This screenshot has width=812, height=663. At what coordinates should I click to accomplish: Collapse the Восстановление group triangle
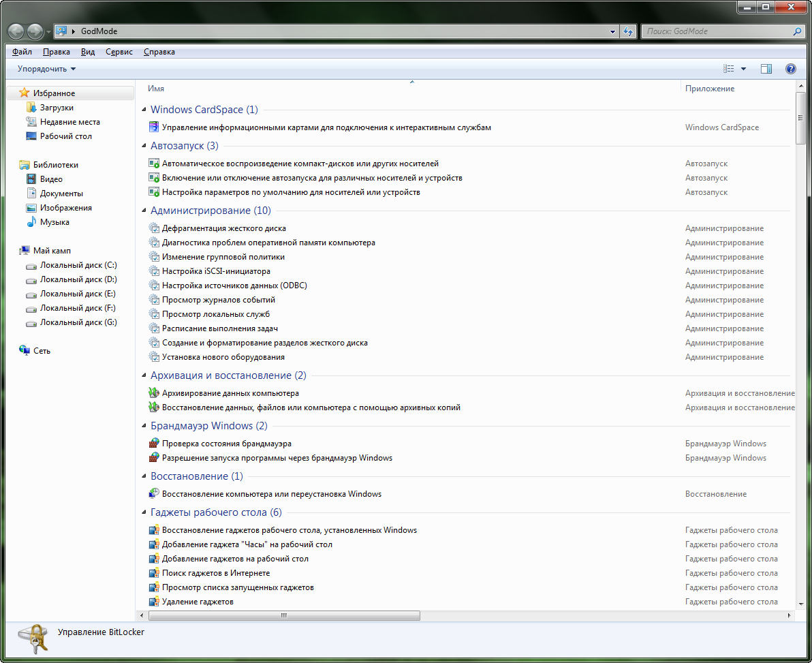(144, 476)
